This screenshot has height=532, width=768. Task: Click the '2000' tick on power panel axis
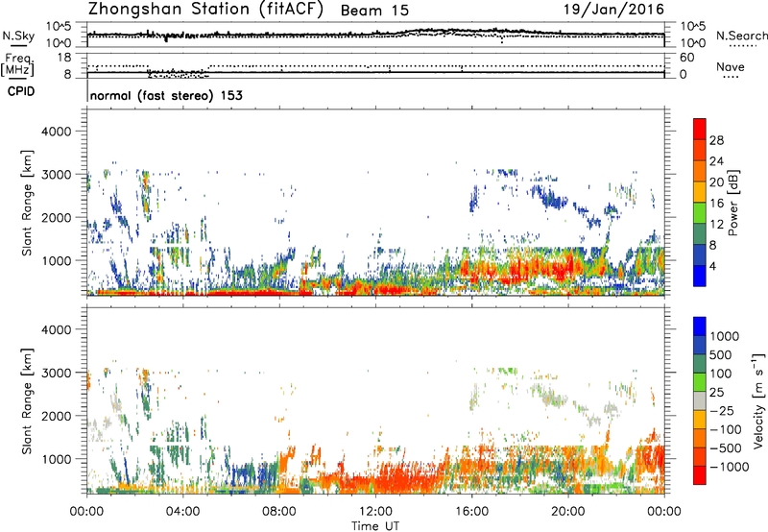pyautogui.click(x=56, y=217)
